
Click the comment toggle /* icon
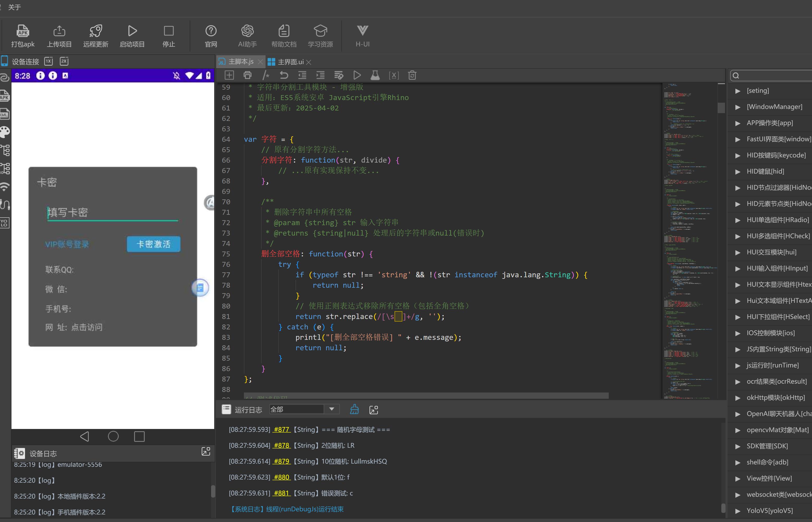(x=266, y=75)
